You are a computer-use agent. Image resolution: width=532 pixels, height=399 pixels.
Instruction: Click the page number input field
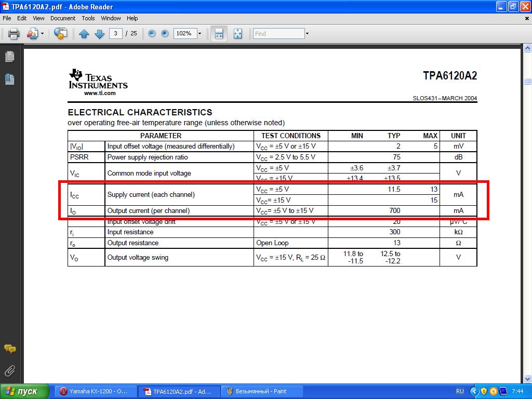[x=115, y=34]
